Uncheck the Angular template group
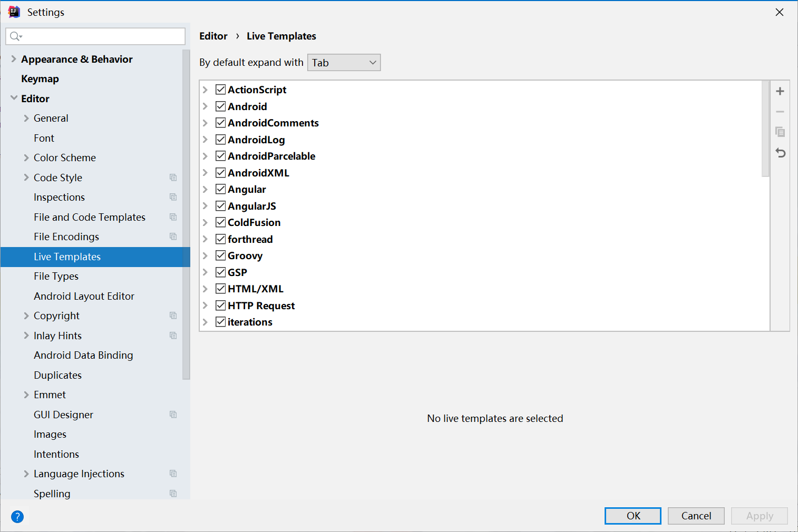798x532 pixels. pos(221,189)
